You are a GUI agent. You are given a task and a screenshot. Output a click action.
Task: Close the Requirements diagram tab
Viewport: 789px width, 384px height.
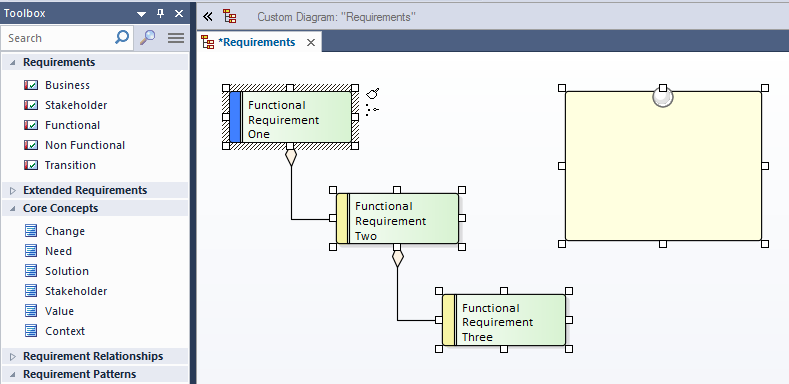tap(311, 43)
